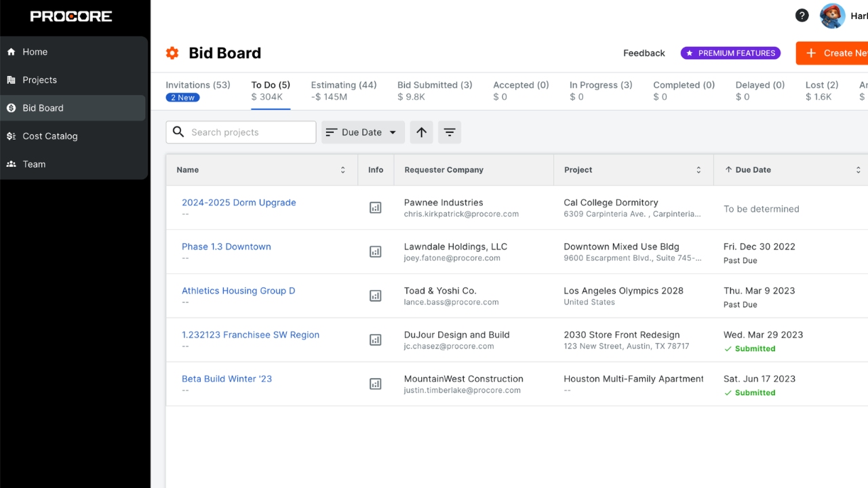Click the Search projects field
The height and width of the screenshot is (488, 868).
(241, 132)
